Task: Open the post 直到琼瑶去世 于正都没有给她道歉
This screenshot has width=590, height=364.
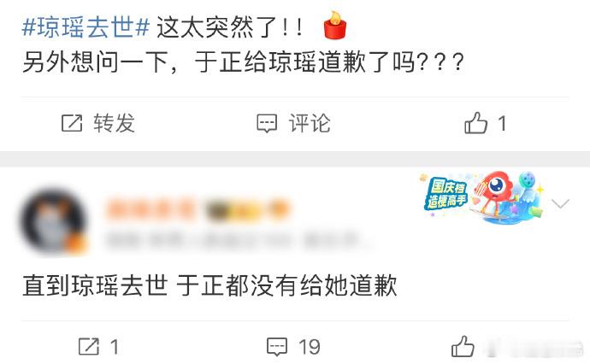Action: click(x=209, y=285)
